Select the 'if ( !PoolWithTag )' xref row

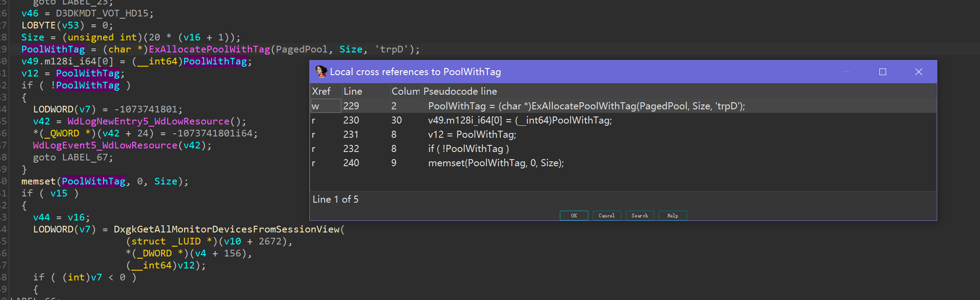[468, 149]
